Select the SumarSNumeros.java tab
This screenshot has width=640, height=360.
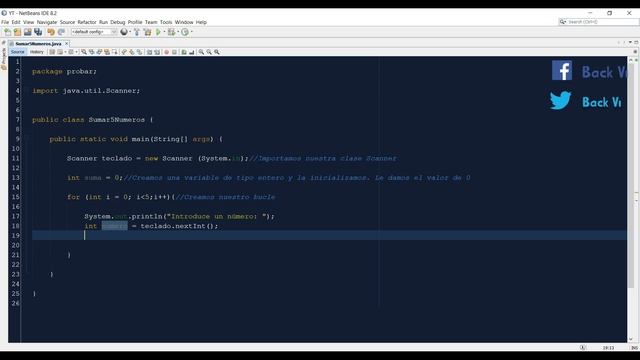(38, 43)
